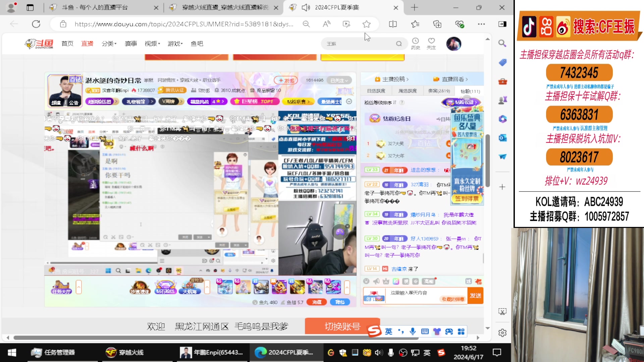Click the 钻石粉丝 diamond fans gift icon
644x362 pixels.
[165, 287]
